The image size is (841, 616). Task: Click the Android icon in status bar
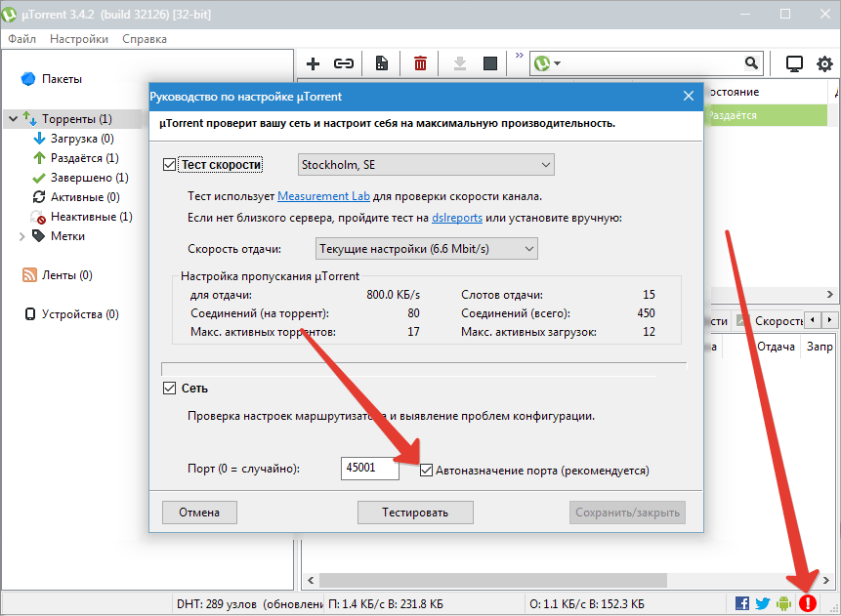click(x=783, y=603)
